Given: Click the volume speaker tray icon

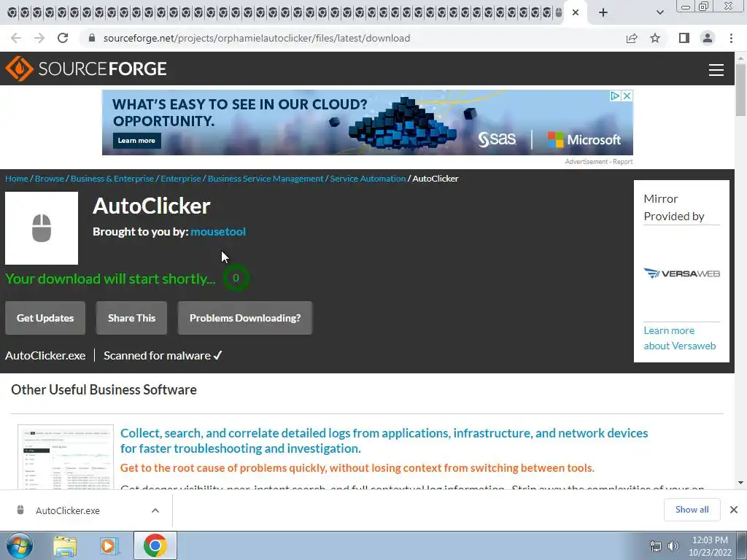Looking at the screenshot, I should click(673, 546).
